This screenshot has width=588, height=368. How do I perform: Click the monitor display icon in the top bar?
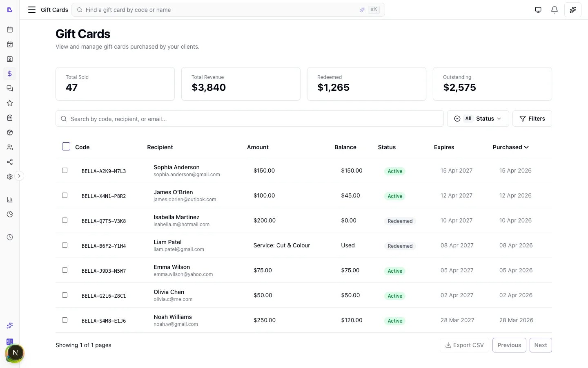point(538,10)
